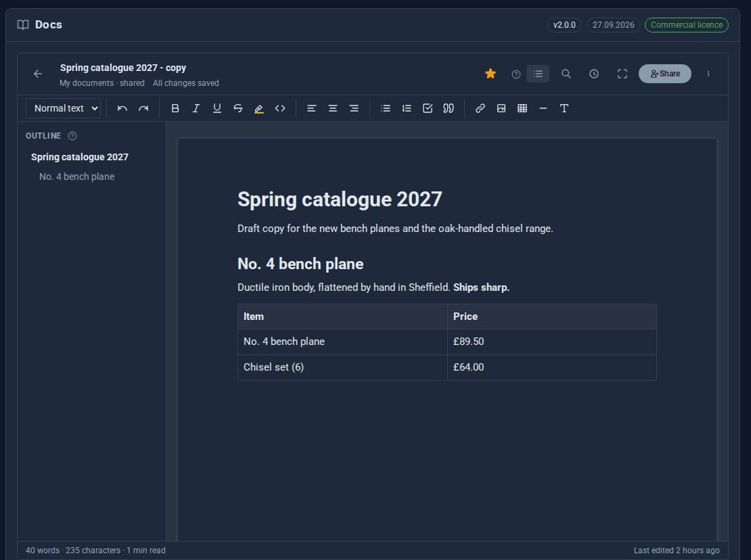The image size is (751, 560).
Task: Open the more options kebab menu
Action: tap(708, 74)
